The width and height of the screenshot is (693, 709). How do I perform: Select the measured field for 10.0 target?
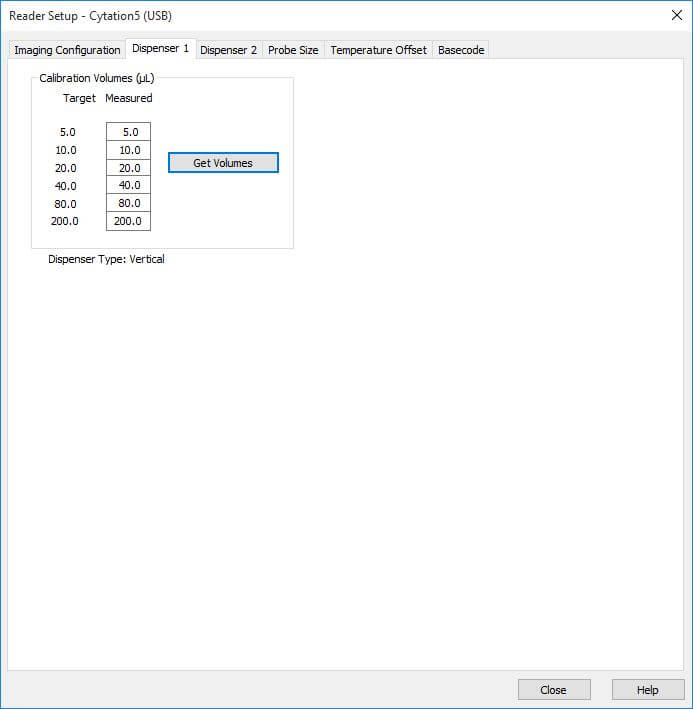(x=129, y=150)
